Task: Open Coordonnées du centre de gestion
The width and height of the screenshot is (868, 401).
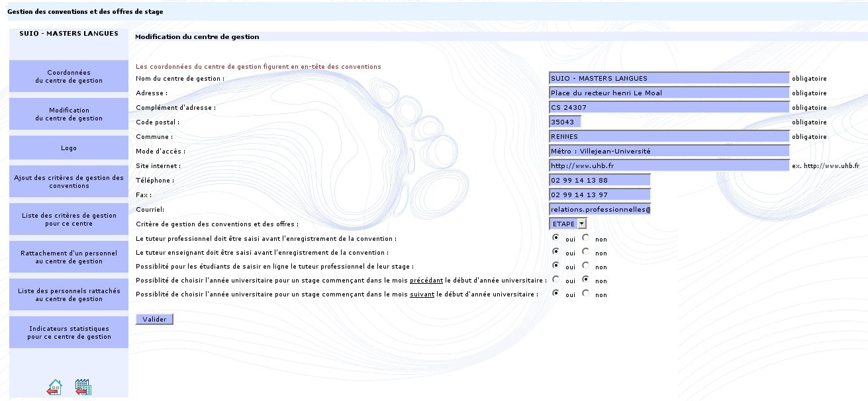Action: click(x=69, y=76)
